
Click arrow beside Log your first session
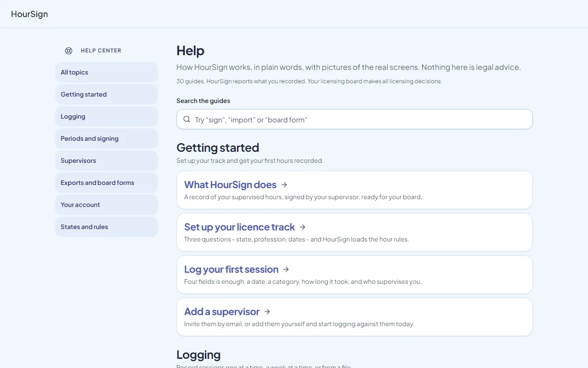pos(286,269)
